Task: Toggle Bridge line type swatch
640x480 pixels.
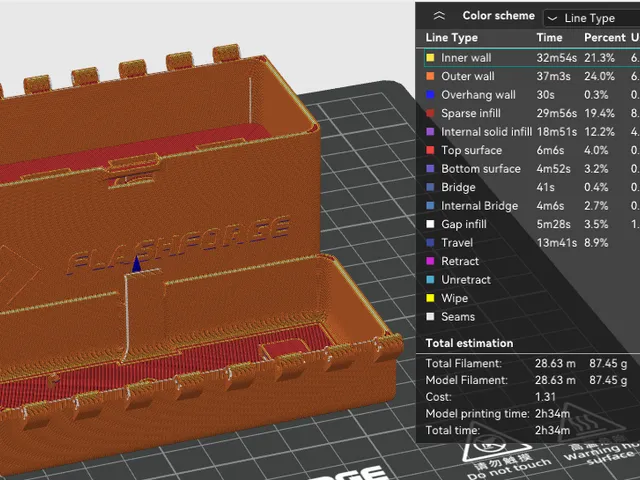Action: click(430, 187)
